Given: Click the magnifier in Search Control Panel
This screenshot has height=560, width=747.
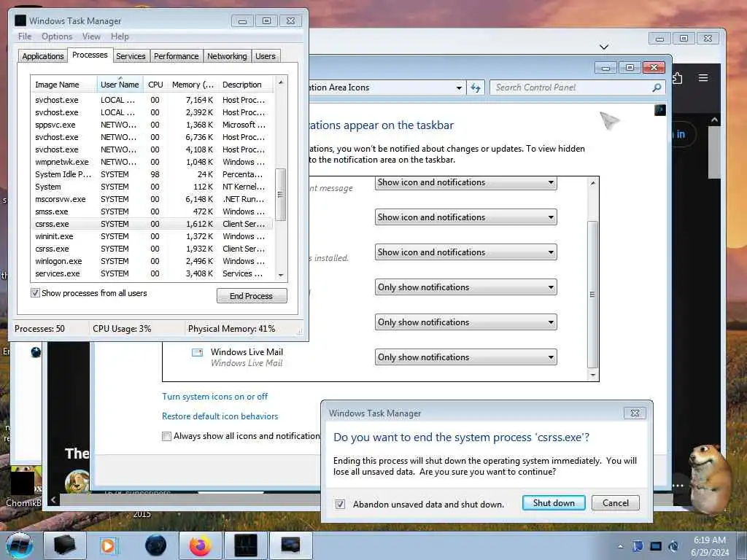Looking at the screenshot, I should [657, 87].
